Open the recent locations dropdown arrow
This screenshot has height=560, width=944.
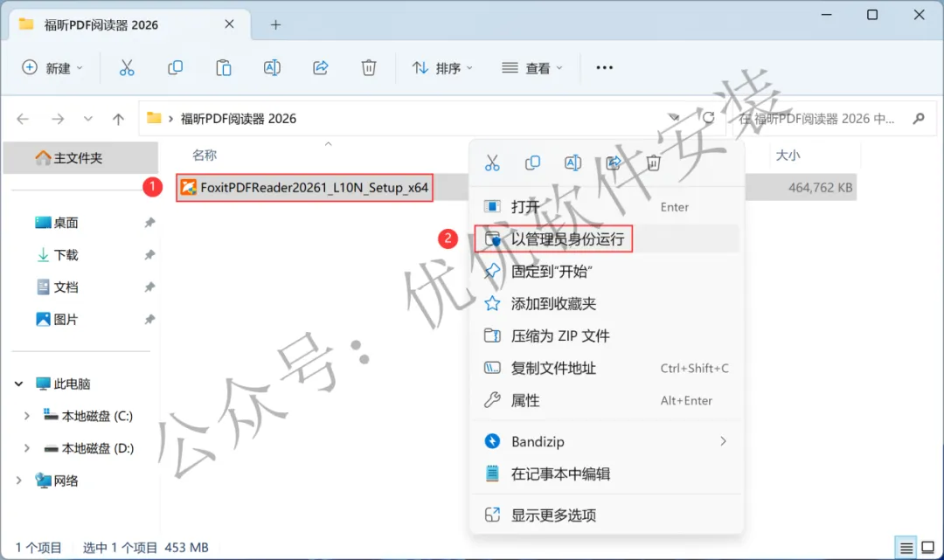(88, 119)
